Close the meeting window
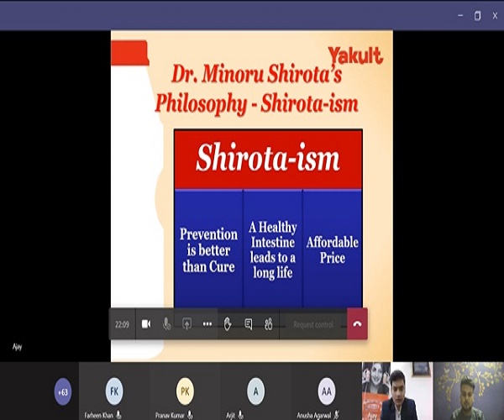The height and width of the screenshot is (420, 504). coord(495,15)
